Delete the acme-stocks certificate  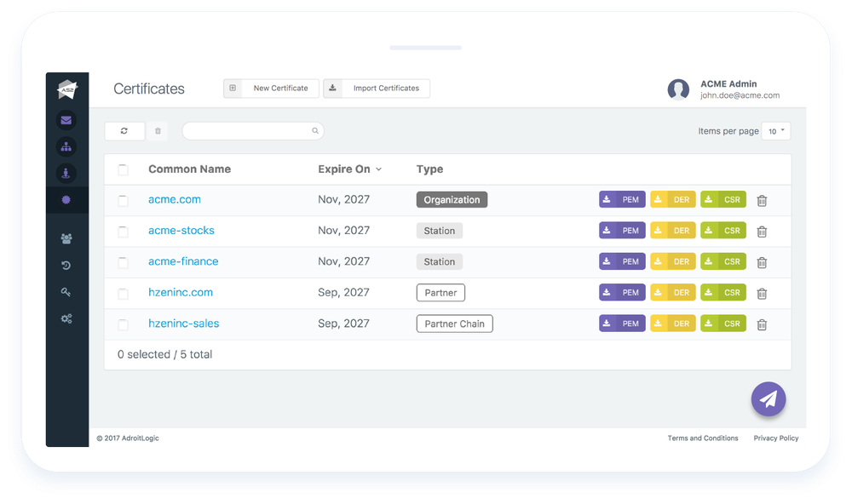[x=762, y=232]
